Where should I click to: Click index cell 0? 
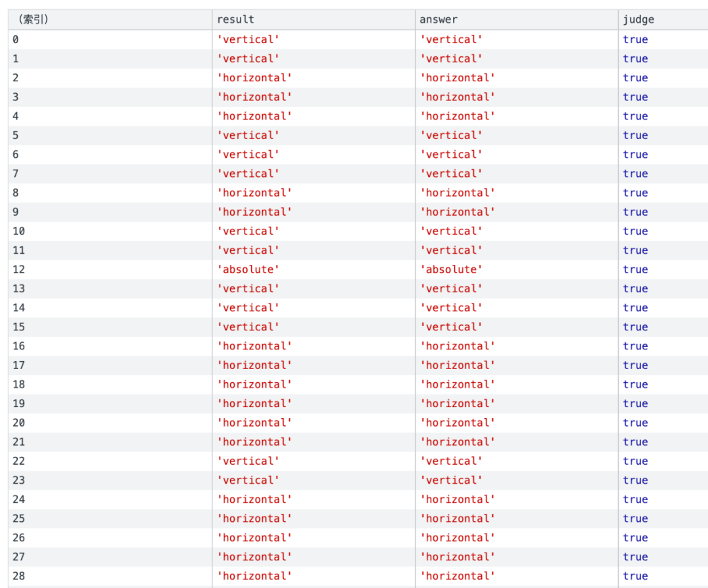[16, 40]
